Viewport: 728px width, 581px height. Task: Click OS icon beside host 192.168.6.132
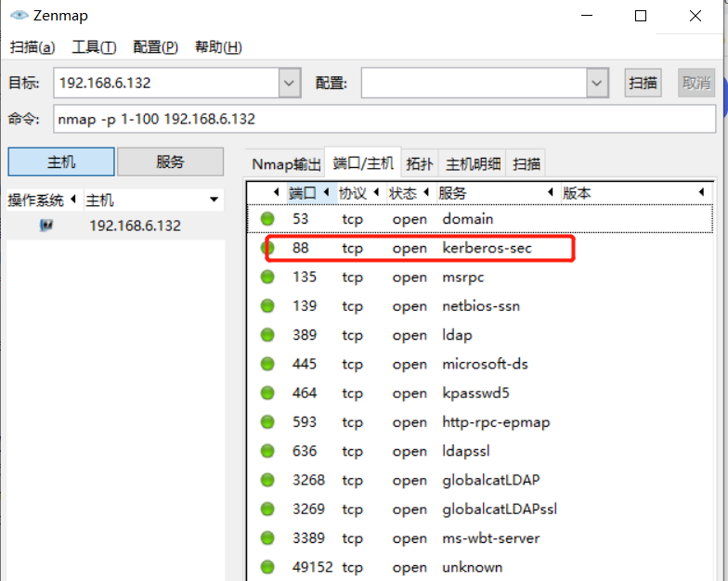tap(46, 226)
